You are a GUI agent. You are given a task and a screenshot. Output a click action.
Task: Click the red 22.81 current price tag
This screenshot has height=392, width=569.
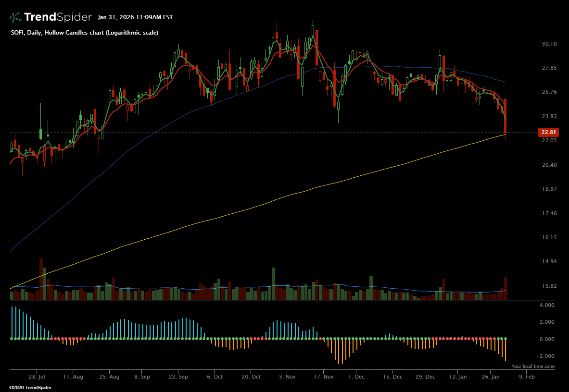[548, 133]
